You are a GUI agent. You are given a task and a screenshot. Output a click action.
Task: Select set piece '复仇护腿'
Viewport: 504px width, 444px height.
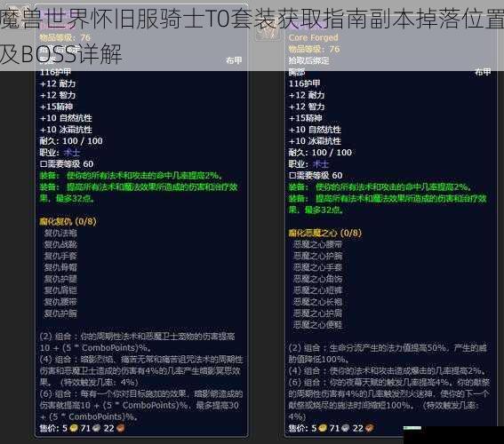(60, 279)
